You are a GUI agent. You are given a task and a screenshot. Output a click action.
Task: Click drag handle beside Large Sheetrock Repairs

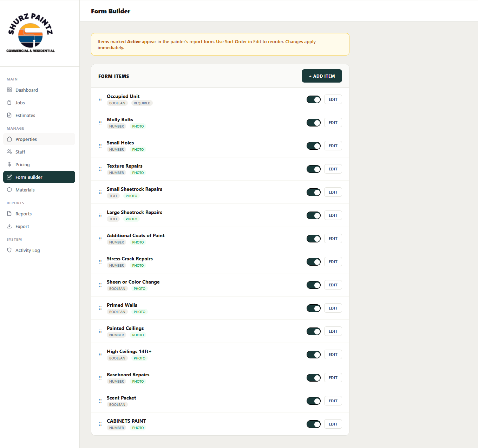100,215
